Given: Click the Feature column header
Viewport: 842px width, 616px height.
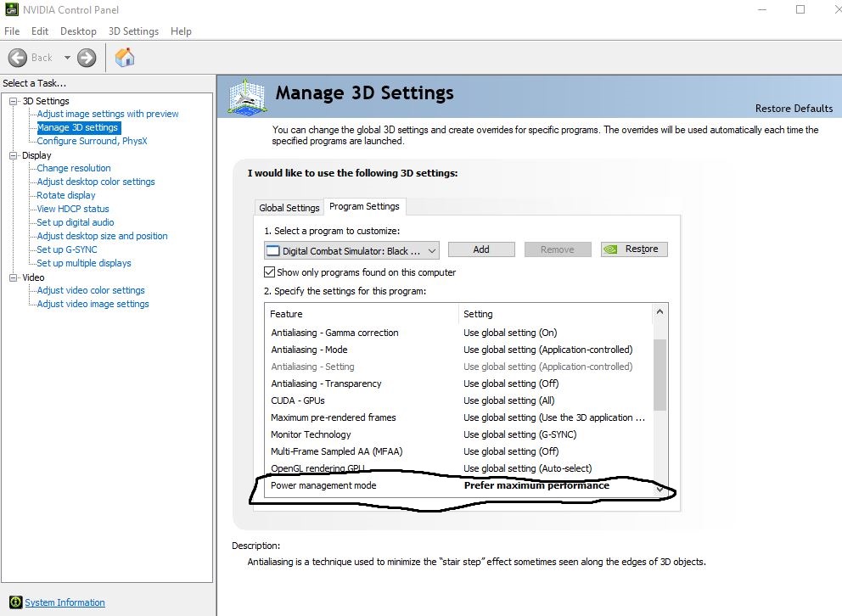Looking at the screenshot, I should (x=362, y=314).
